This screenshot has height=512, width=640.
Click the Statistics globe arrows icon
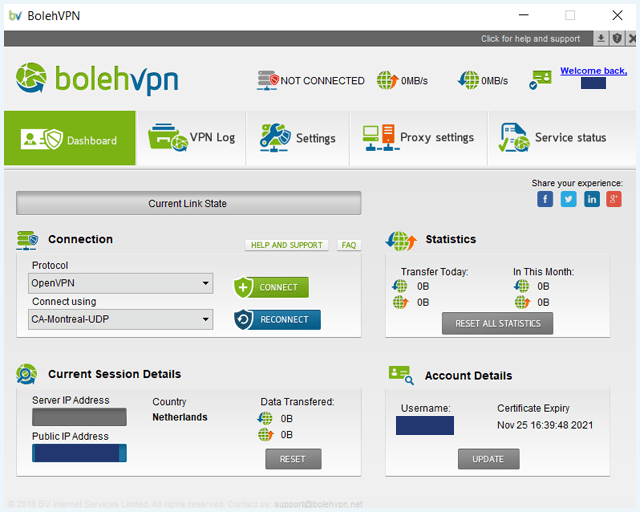coord(401,240)
